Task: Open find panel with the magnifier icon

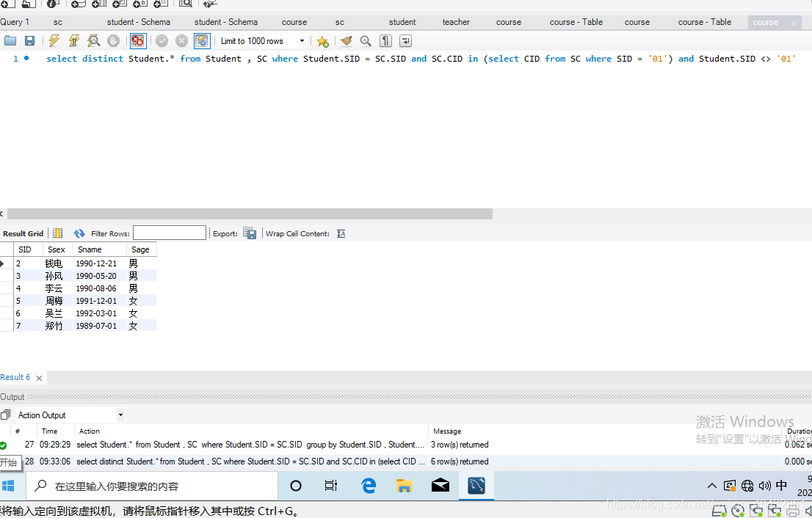Action: [366, 41]
